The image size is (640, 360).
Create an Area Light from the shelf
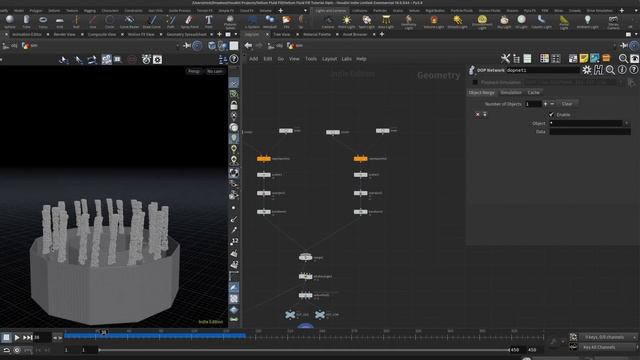386,21
